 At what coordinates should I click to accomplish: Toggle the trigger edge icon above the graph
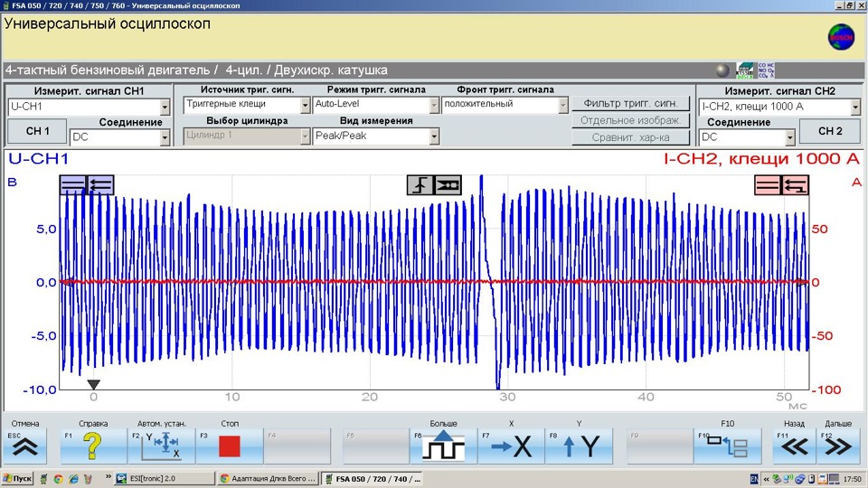pyautogui.click(x=420, y=185)
